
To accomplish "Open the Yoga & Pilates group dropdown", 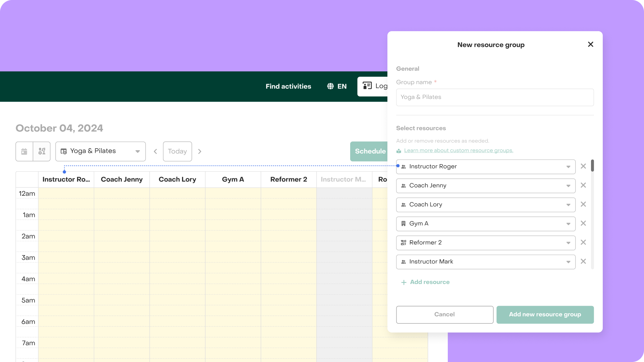I will [101, 152].
